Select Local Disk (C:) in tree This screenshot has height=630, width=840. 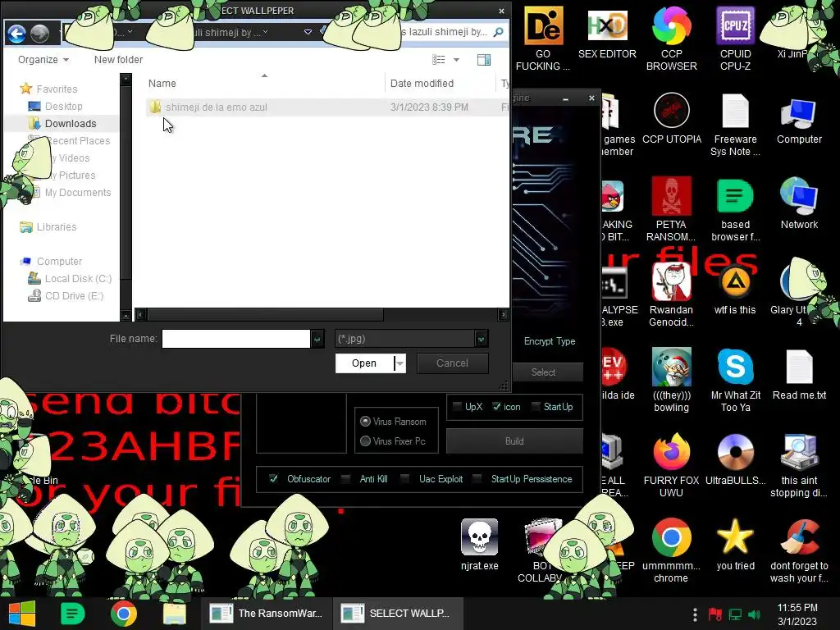pyautogui.click(x=78, y=279)
